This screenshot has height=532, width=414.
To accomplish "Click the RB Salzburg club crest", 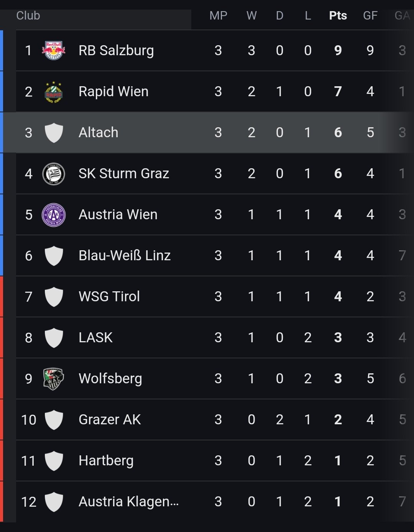I will point(54,51).
